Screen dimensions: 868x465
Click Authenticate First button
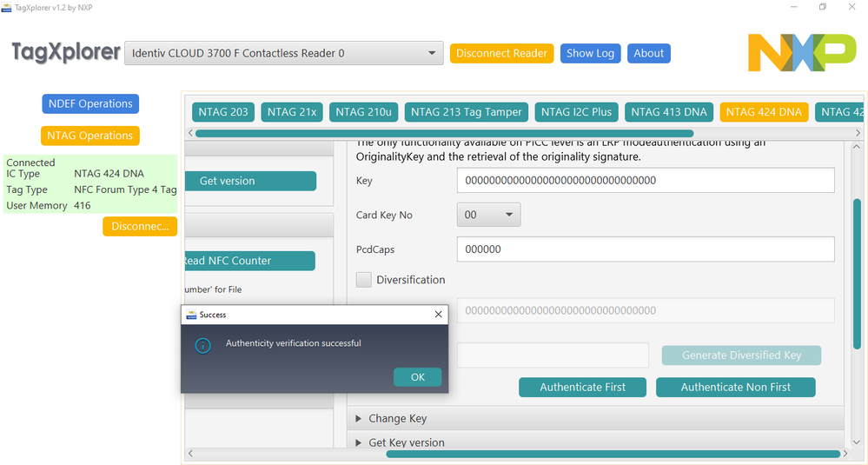point(582,387)
